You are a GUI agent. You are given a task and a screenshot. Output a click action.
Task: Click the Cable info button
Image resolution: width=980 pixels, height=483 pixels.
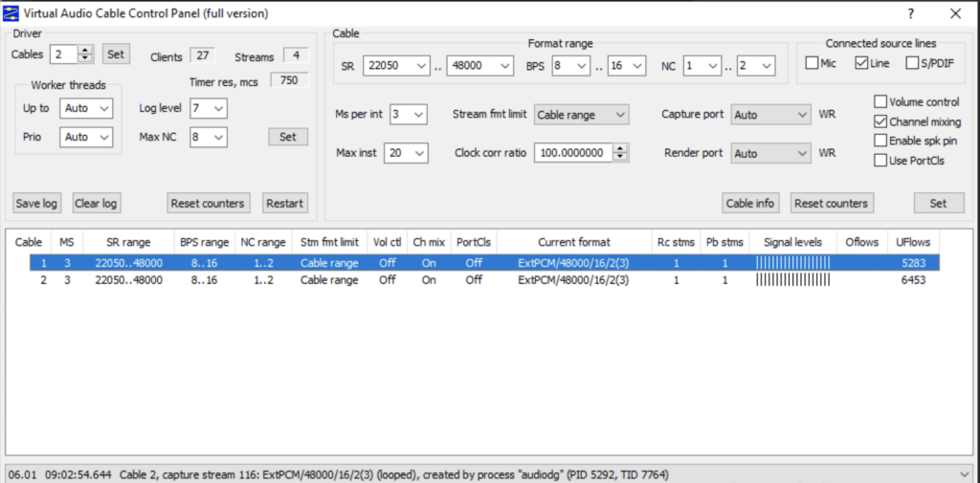[750, 203]
